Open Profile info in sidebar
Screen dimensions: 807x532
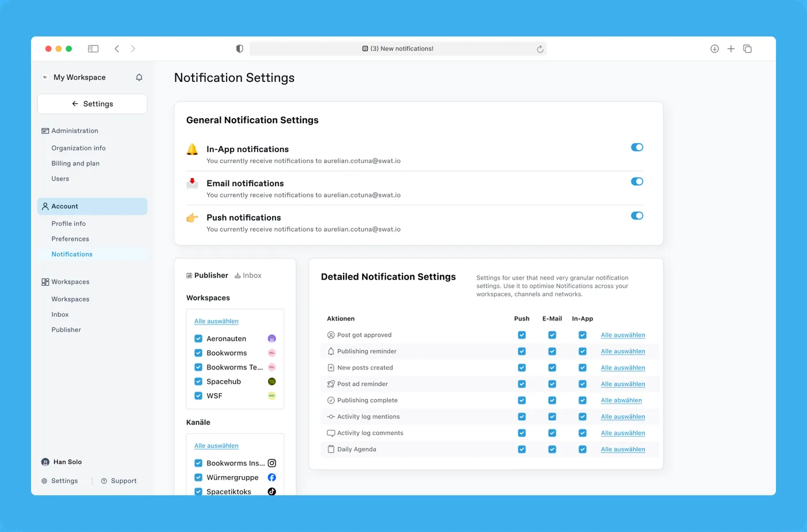69,224
